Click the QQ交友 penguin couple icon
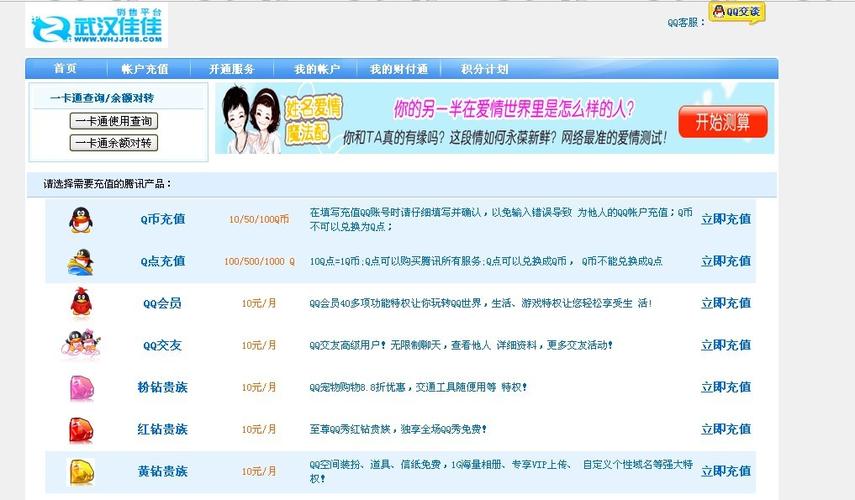Viewport: 855px width, 500px height. pos(81,345)
